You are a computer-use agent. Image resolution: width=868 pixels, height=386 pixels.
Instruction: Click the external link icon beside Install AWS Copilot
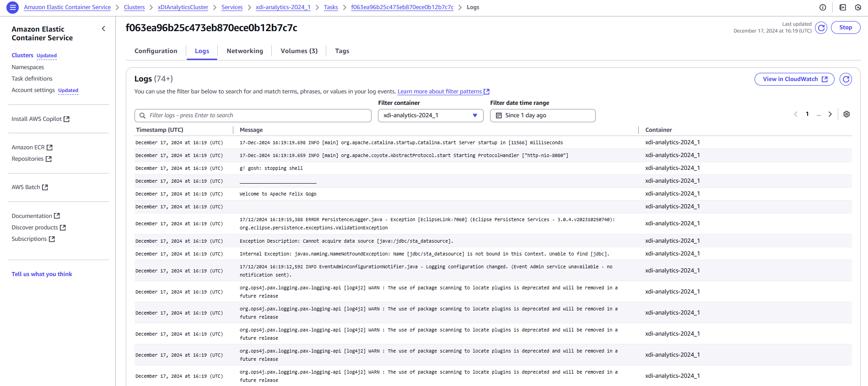click(x=67, y=119)
